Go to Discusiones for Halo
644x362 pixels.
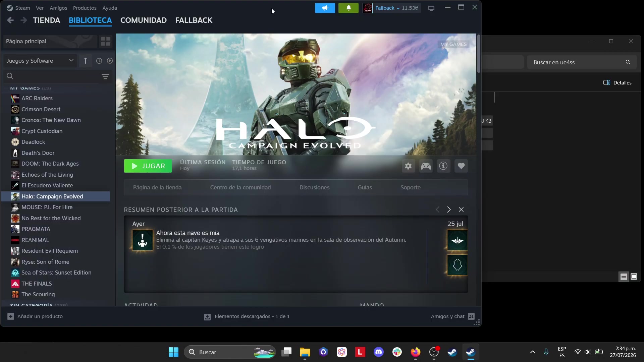tap(315, 187)
